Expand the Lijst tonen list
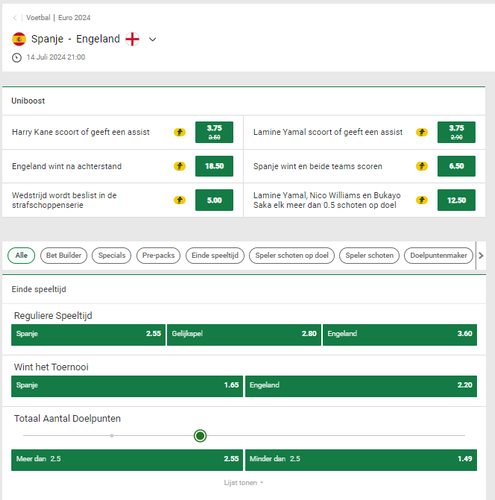 pos(243,483)
